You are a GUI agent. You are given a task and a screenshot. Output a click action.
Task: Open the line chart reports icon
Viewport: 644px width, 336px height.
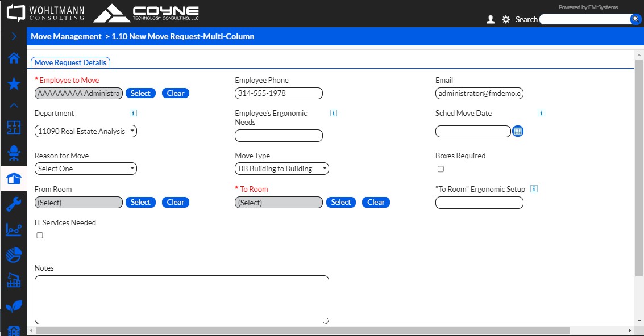pos(14,230)
